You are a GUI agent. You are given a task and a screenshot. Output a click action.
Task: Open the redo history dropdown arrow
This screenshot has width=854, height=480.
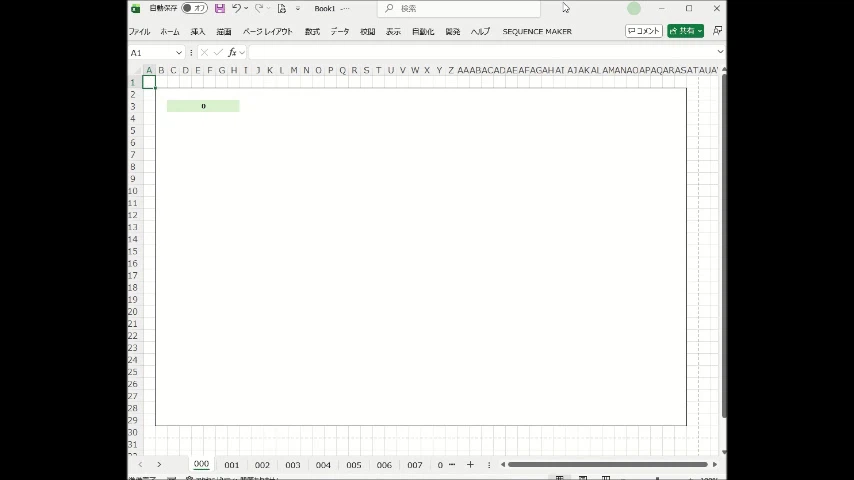coord(269,8)
